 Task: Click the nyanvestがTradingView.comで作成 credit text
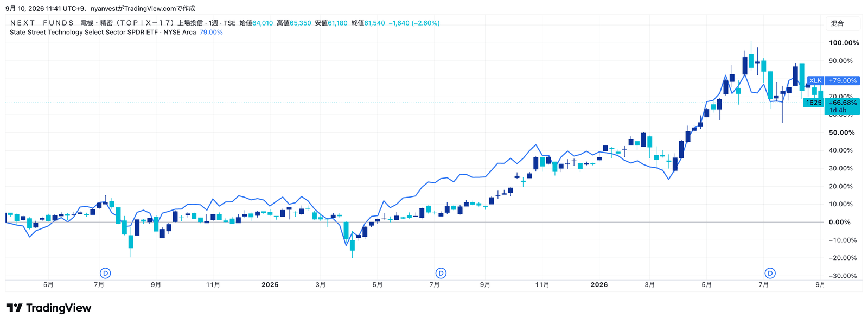click(143, 9)
